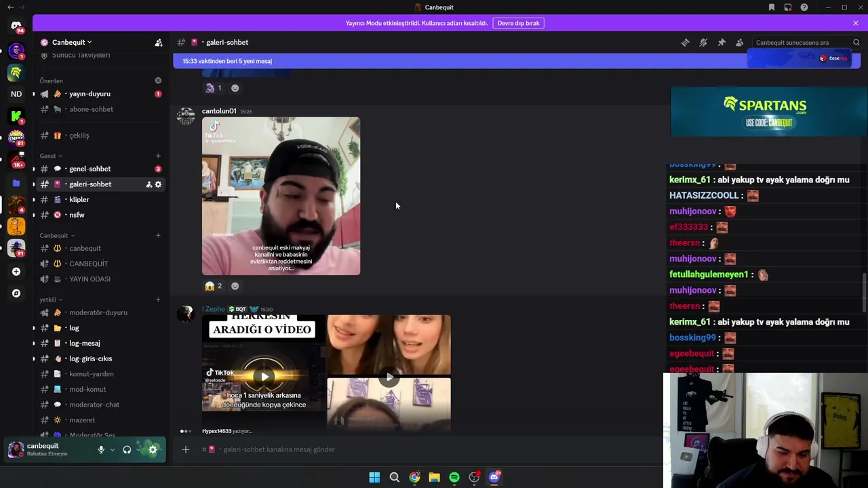Open the abone-sohbet channel
Image resolution: width=868 pixels, height=488 pixels.
coord(100,109)
